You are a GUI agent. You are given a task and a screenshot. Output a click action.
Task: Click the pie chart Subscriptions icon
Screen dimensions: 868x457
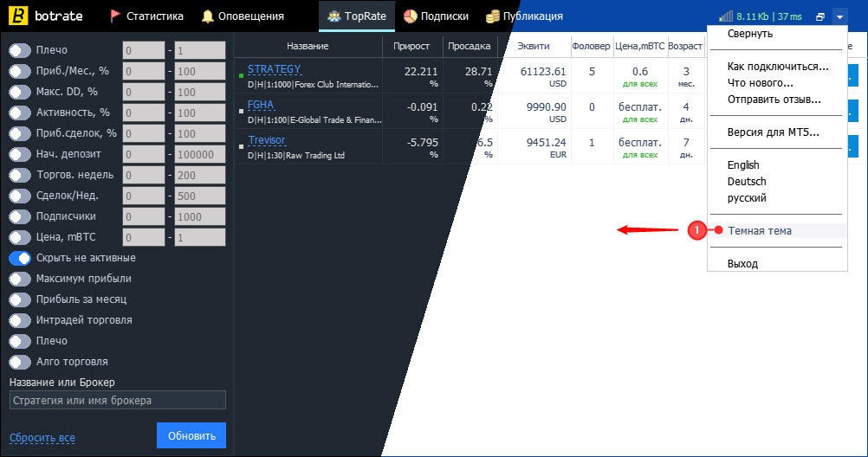(x=411, y=16)
